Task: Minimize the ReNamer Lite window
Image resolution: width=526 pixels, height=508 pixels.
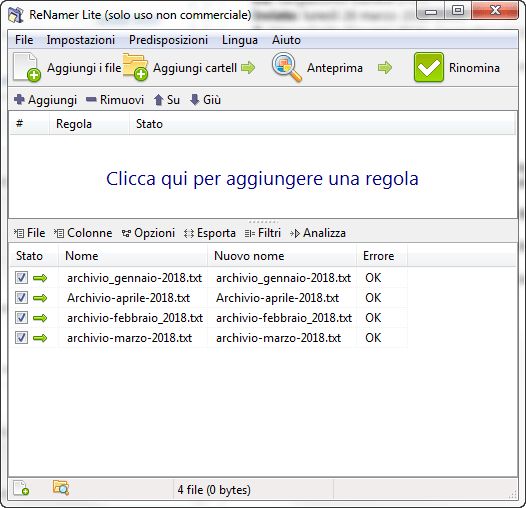Action: click(431, 11)
